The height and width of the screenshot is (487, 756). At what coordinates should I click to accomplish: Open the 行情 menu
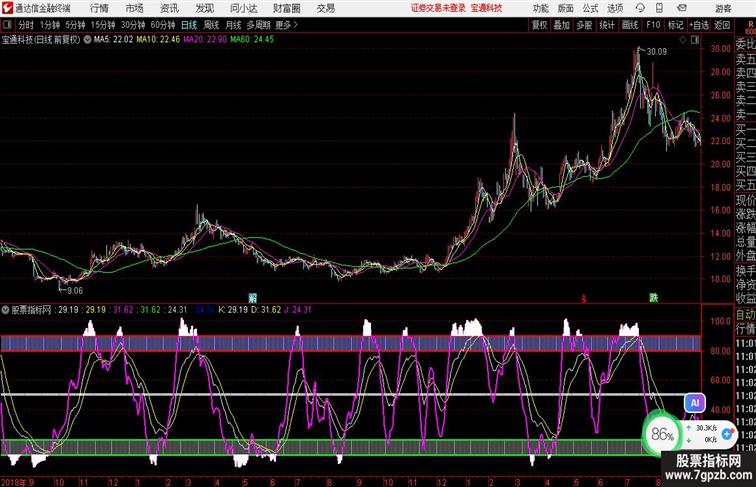(99, 8)
